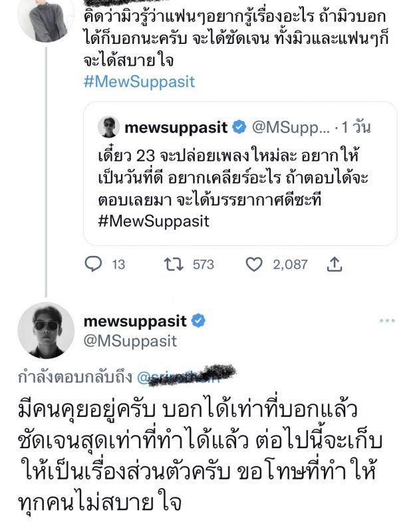Click the @MSuppasit handle below the name
Image resolution: width=415 pixels, height=532 pixels.
click(x=130, y=341)
